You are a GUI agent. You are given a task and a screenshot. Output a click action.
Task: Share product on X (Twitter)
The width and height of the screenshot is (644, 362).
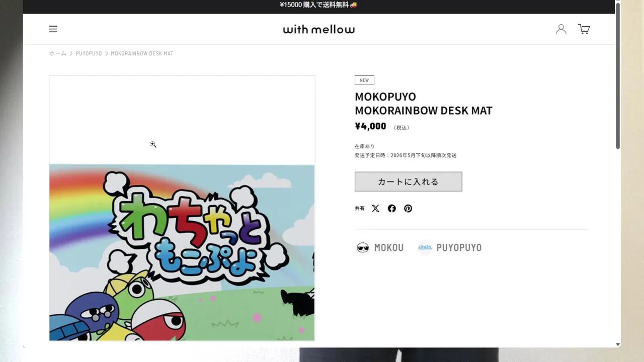click(375, 208)
